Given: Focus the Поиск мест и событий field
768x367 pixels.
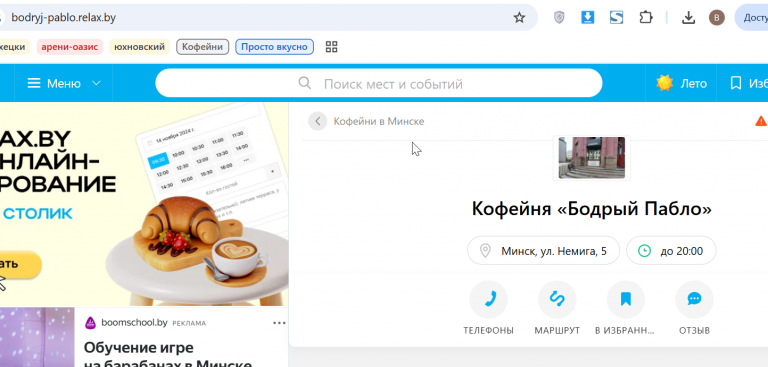Looking at the screenshot, I should point(379,83).
